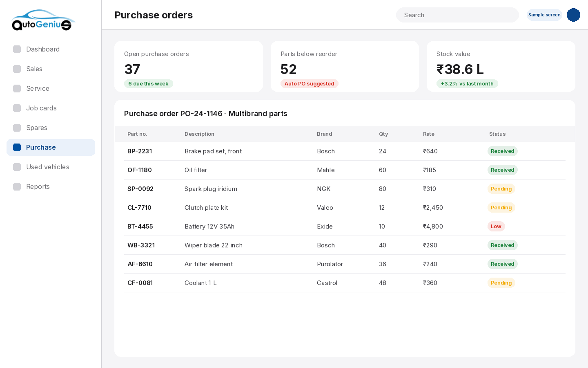The image size is (588, 368).
Task: Click the AutoGenius logo
Action: [44, 20]
